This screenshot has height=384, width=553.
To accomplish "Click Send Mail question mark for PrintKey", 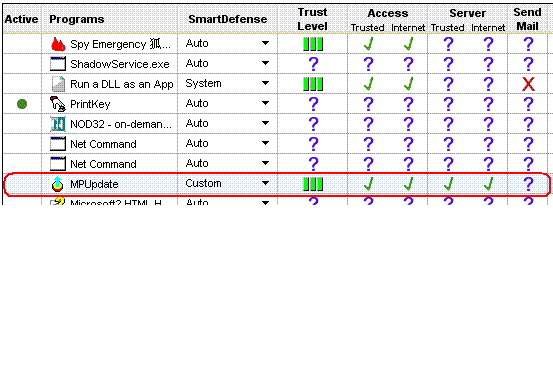I will [528, 104].
